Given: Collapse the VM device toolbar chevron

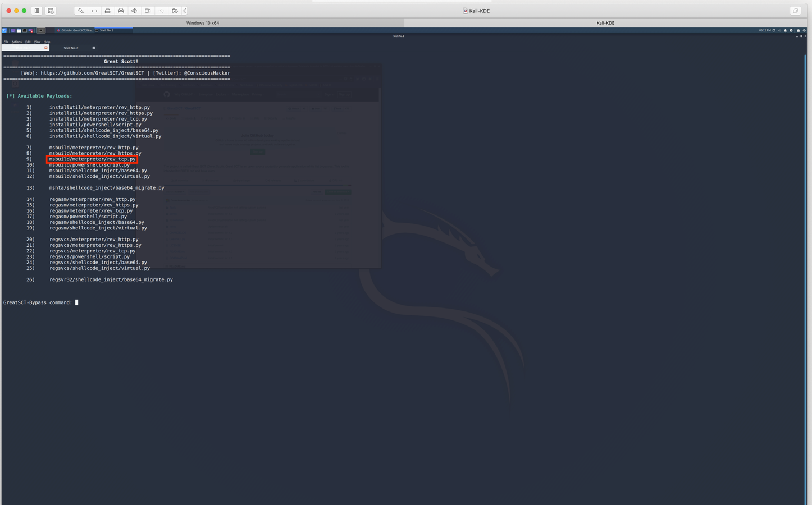Looking at the screenshot, I should [184, 11].
